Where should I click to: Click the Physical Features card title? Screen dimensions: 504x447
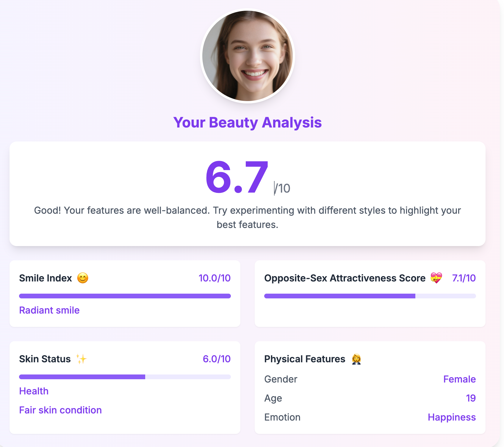coord(304,359)
